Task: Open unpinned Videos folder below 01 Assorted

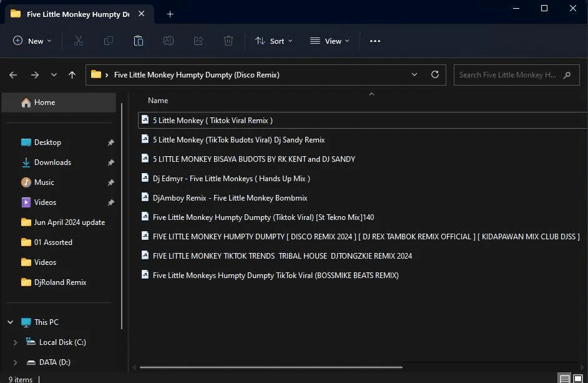Action: click(x=45, y=262)
